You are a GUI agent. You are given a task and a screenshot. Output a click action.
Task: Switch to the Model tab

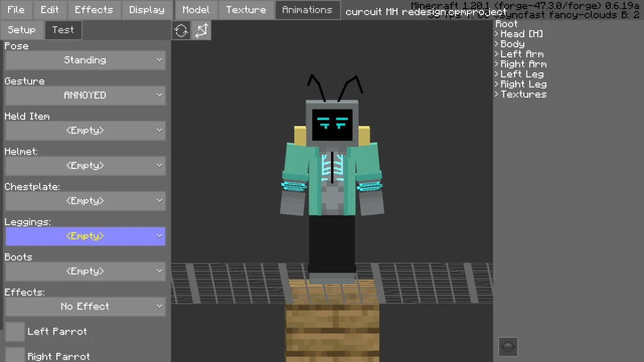(196, 10)
